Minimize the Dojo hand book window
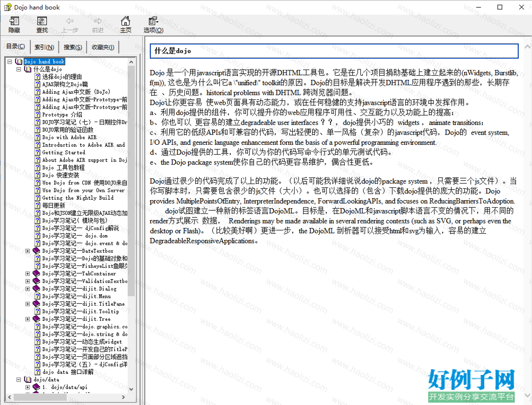 (x=479, y=7)
